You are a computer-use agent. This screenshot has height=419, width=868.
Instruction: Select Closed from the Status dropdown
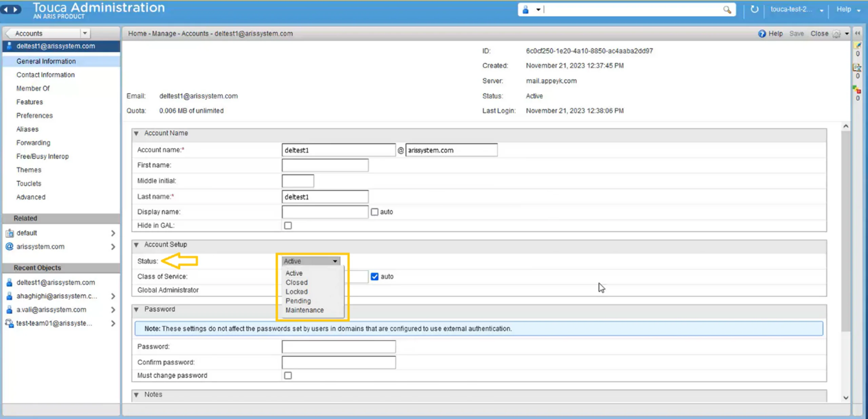pyautogui.click(x=296, y=282)
